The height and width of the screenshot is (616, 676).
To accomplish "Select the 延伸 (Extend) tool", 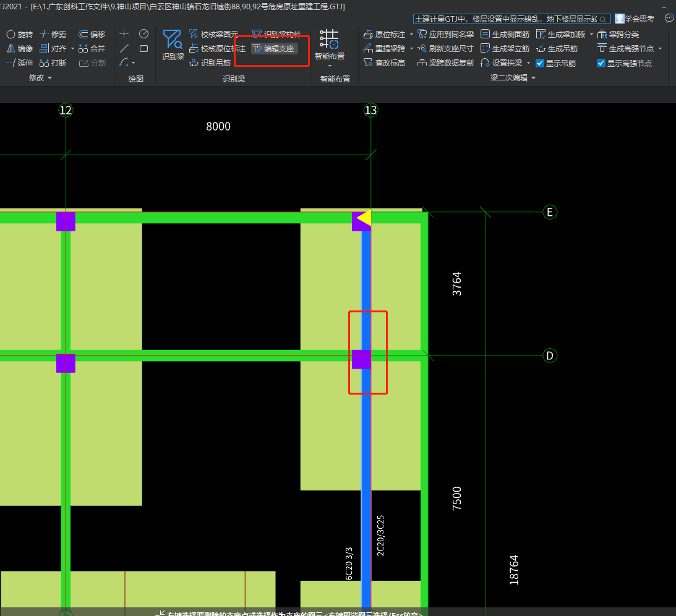I will pos(19,62).
